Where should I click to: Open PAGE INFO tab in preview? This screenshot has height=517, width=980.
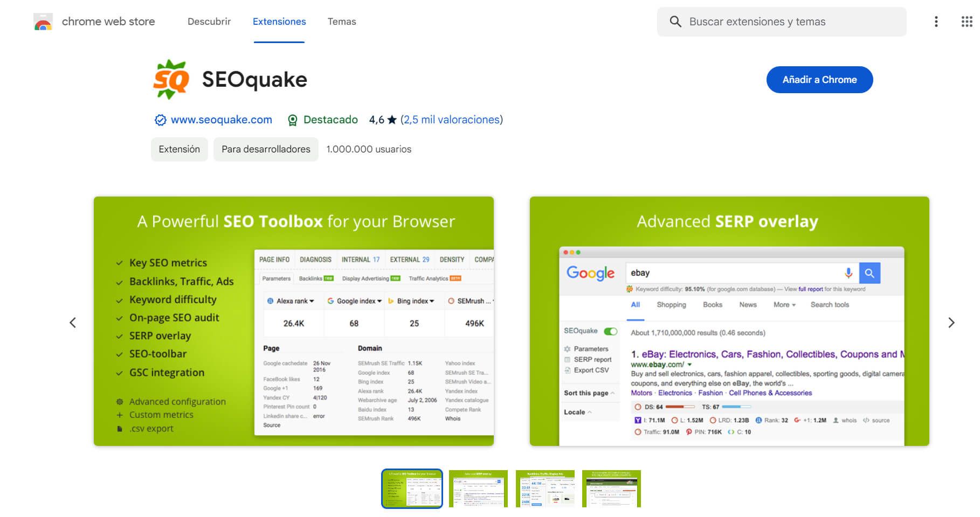(274, 260)
